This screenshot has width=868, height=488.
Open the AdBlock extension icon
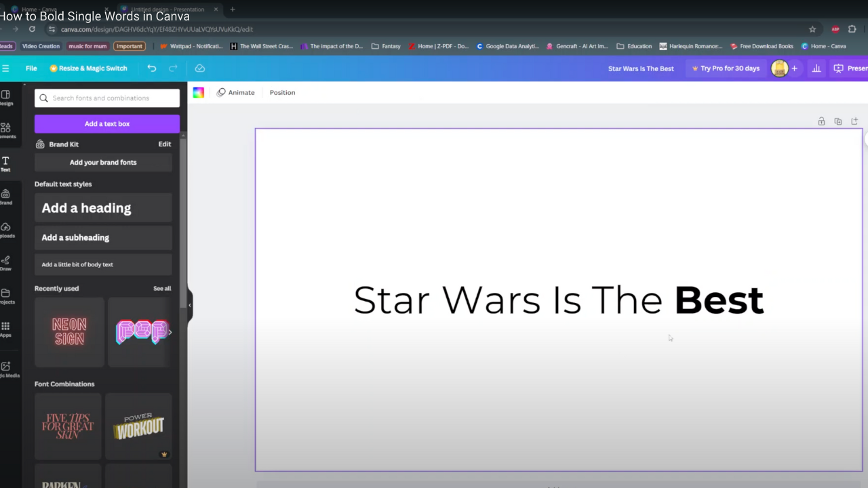coord(835,29)
